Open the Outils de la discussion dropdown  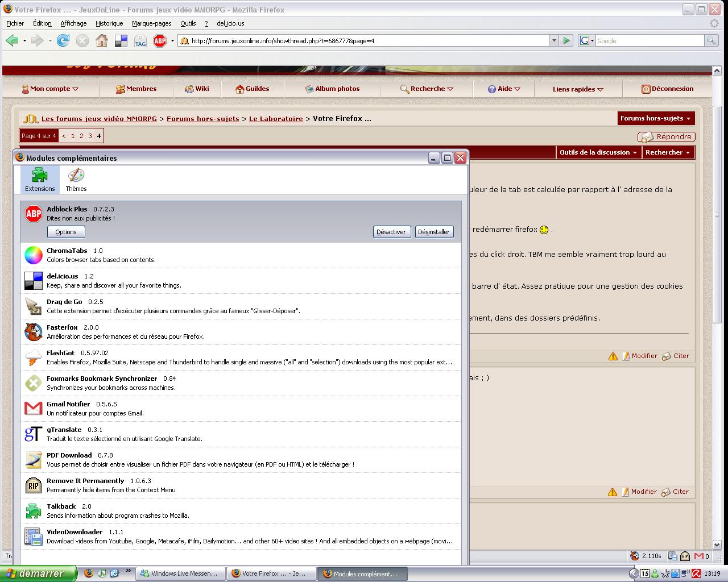pyautogui.click(x=598, y=152)
